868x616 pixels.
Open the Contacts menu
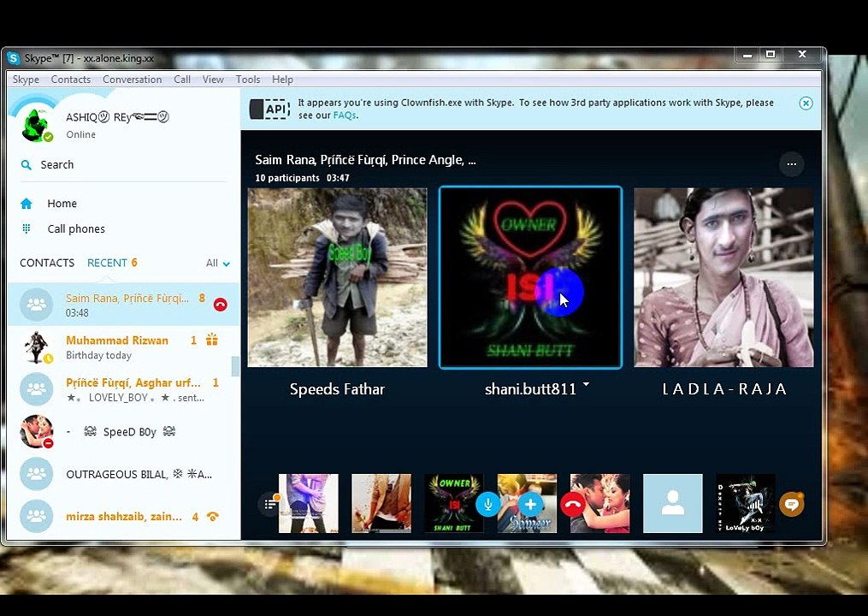coord(71,80)
